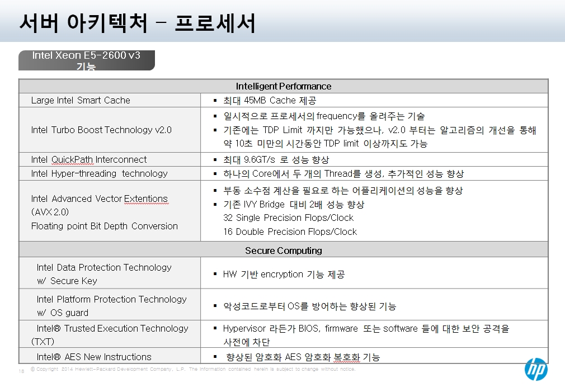This screenshot has height=392, width=565.
Task: Click the "w/ OS guard" text
Action: click(x=62, y=313)
